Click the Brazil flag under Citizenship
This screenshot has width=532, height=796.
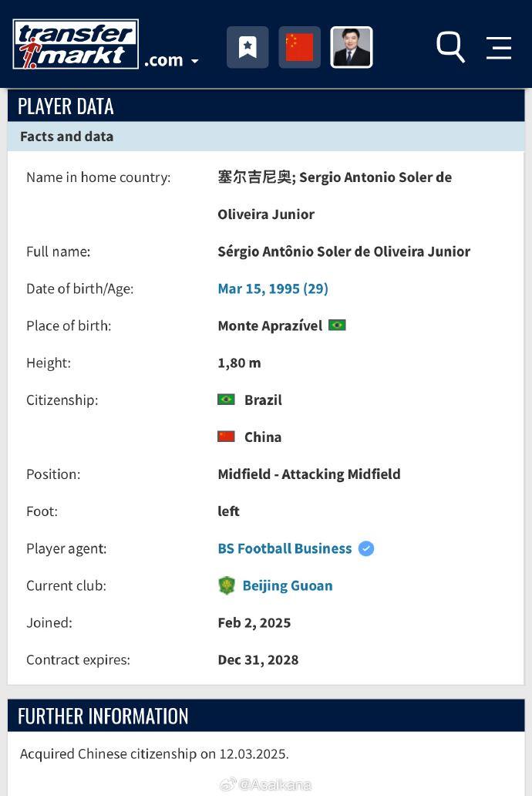tap(226, 400)
